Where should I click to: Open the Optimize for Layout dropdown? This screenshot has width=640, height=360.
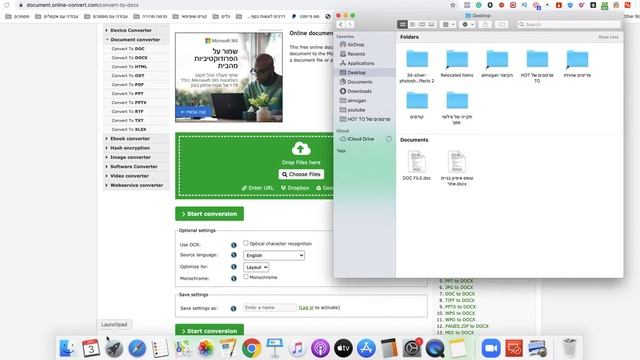256,267
